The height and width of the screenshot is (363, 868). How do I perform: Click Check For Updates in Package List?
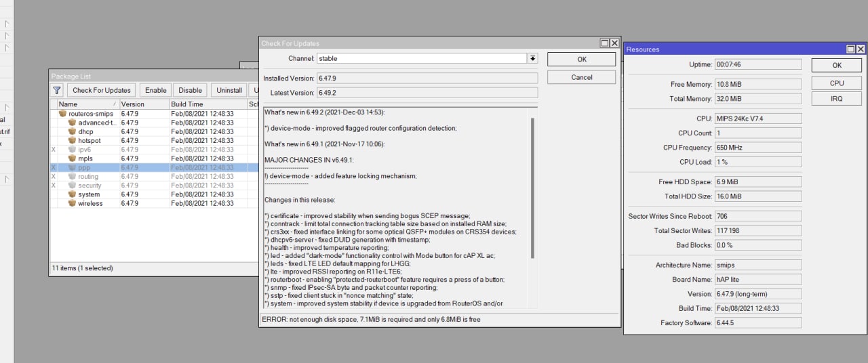click(102, 90)
